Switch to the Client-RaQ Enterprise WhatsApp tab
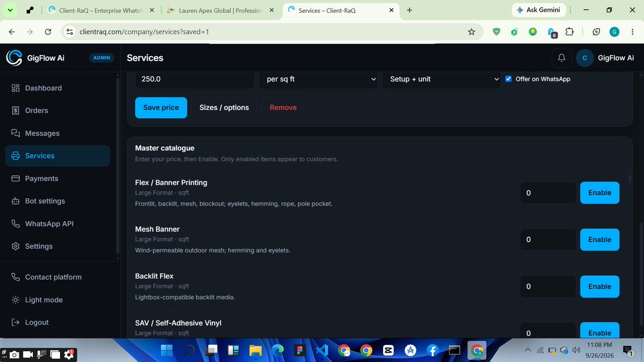This screenshot has height=362, width=644. tap(101, 10)
